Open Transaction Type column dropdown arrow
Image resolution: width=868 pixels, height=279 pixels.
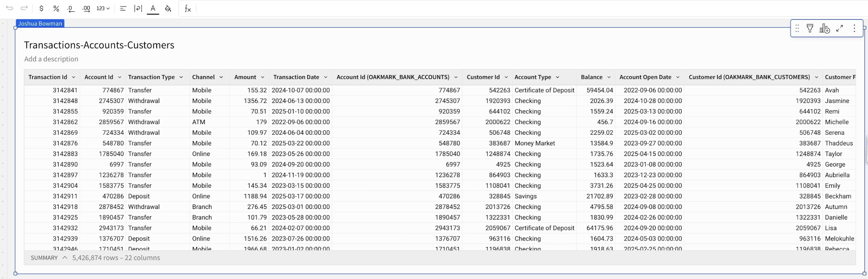pos(181,77)
